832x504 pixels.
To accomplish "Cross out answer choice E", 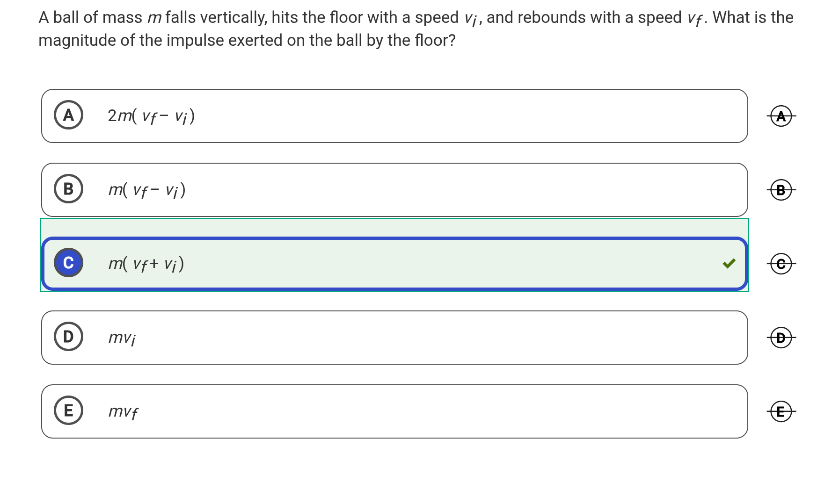I will click(x=781, y=411).
